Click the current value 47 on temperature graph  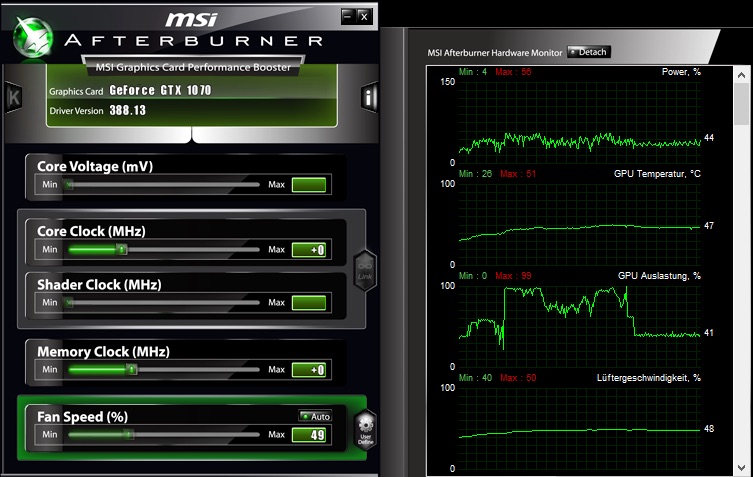(709, 225)
